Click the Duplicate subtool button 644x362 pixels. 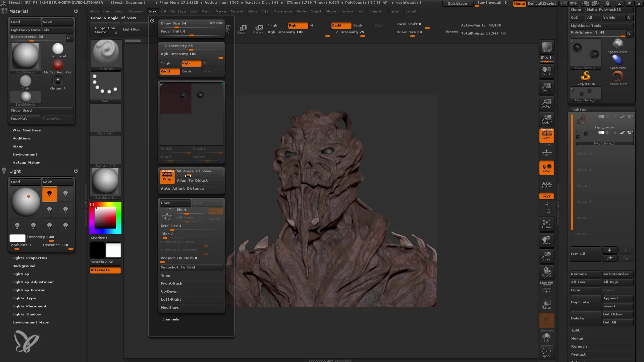[585, 302]
